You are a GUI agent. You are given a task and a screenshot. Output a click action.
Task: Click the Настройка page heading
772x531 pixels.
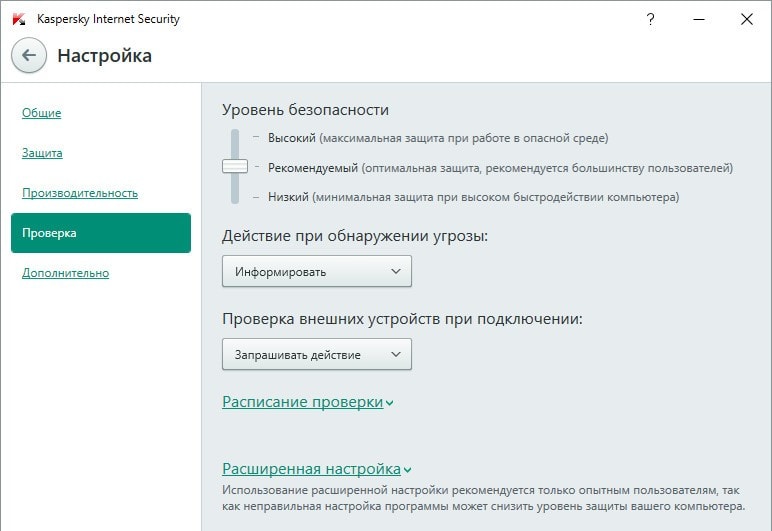[x=105, y=56]
